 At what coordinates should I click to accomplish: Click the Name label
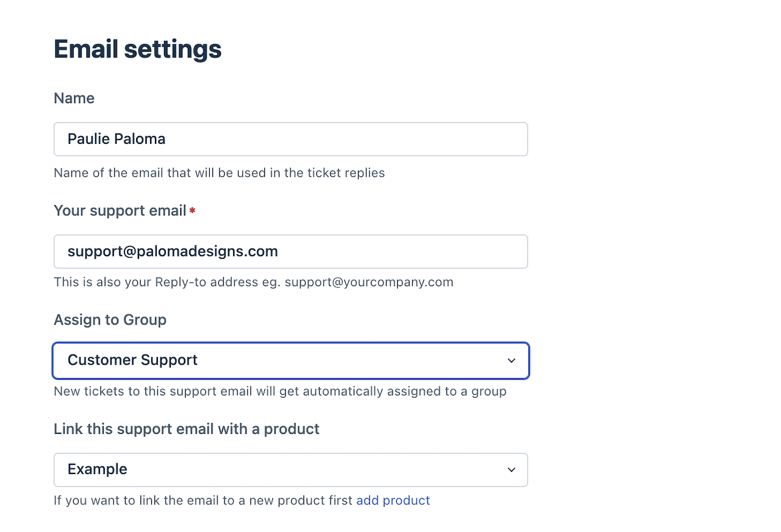click(x=74, y=98)
